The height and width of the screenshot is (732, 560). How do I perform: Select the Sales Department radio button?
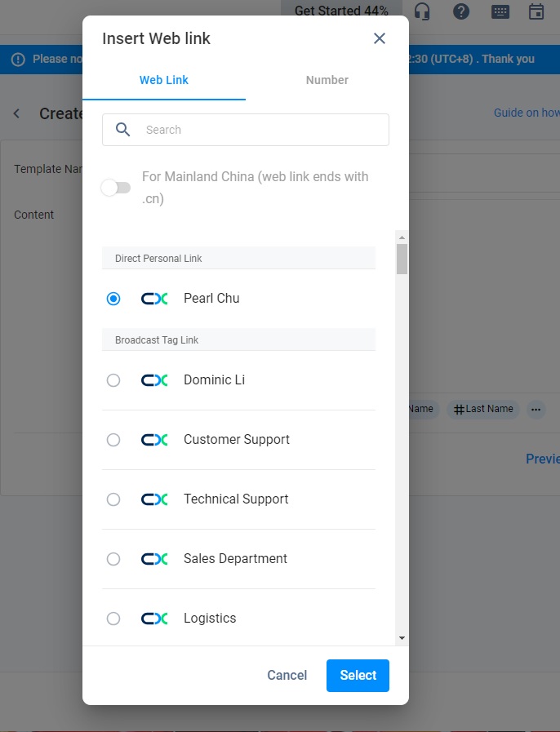(x=113, y=559)
